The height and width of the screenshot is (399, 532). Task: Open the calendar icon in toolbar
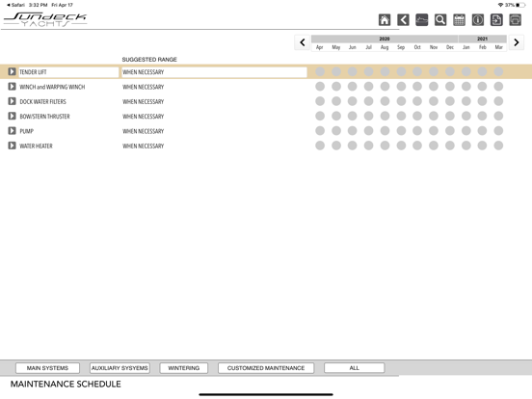tap(459, 20)
